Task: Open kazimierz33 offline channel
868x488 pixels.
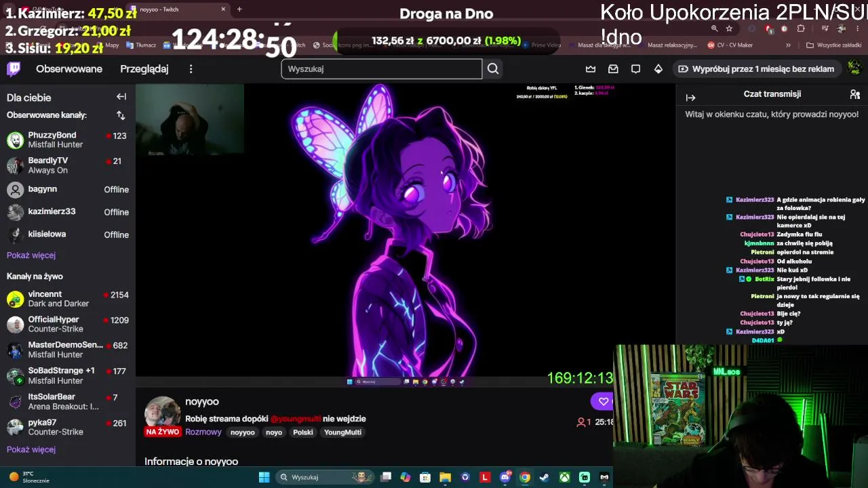Action: 68,212
